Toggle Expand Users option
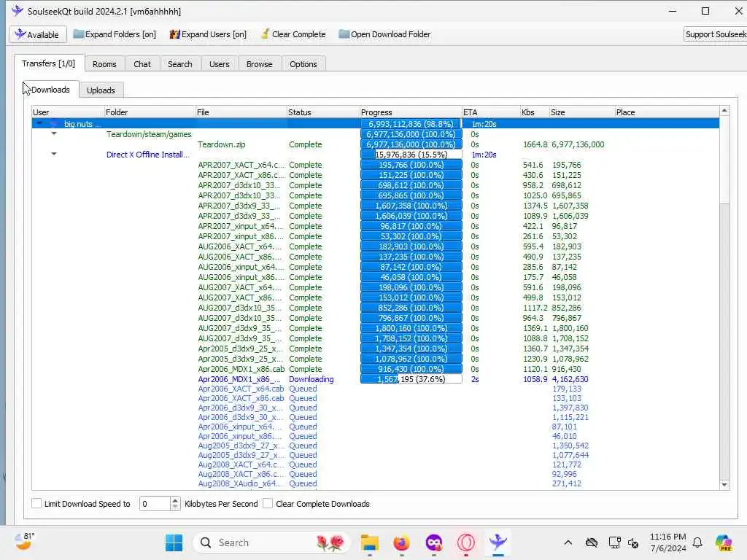This screenshot has width=747, height=560. pyautogui.click(x=208, y=34)
